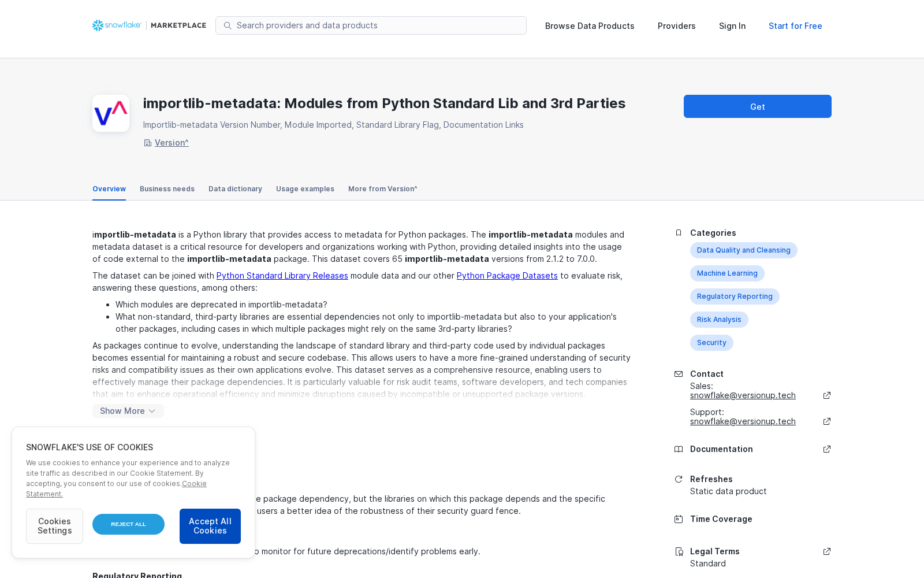This screenshot has width=924, height=578.
Task: Open Documentation external link icon
Action: click(x=827, y=449)
